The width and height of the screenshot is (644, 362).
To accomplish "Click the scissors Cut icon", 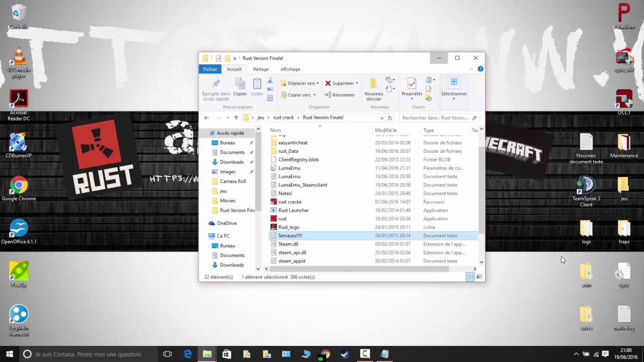I will point(270,80).
